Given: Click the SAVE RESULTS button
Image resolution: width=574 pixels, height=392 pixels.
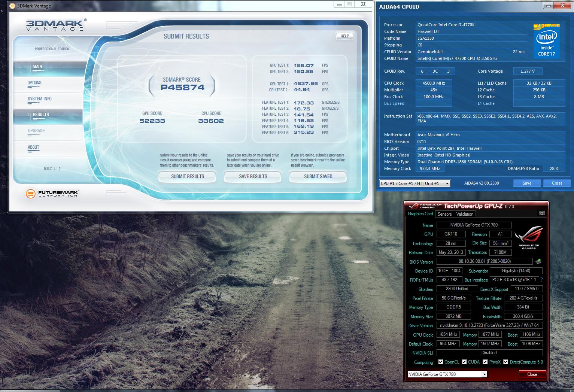Looking at the screenshot, I should (x=253, y=176).
